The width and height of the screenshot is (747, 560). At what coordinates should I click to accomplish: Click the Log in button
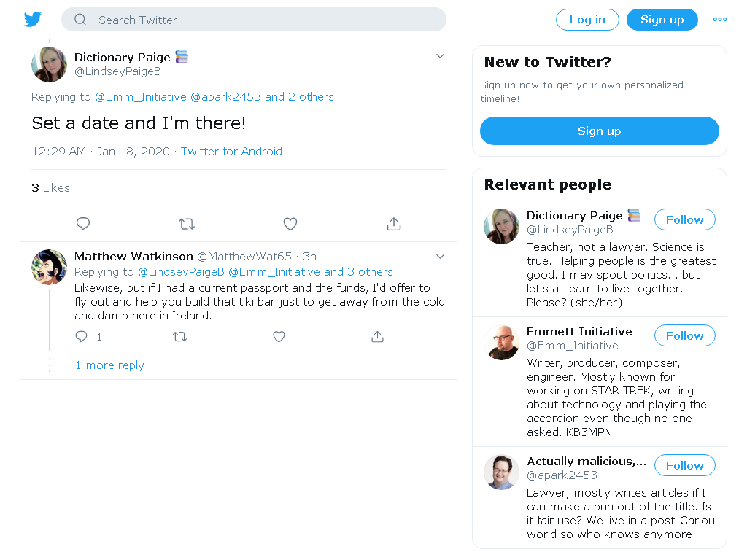coord(587,20)
